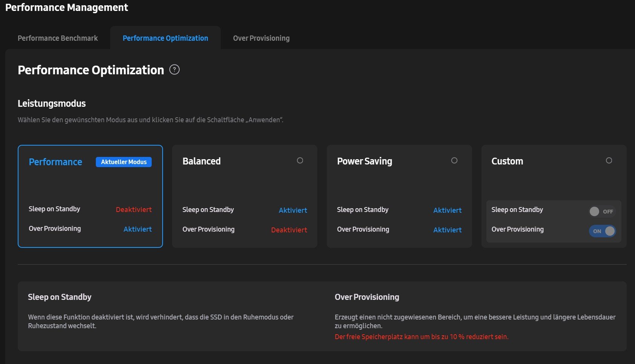Select the Performance Optimization tab

(165, 38)
